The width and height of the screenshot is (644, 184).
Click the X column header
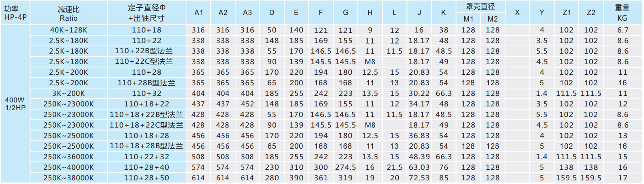point(517,13)
